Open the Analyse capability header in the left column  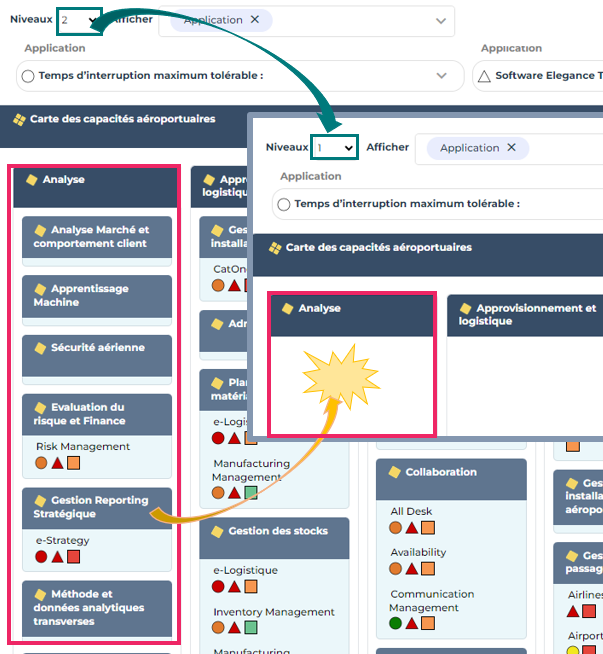point(96,181)
